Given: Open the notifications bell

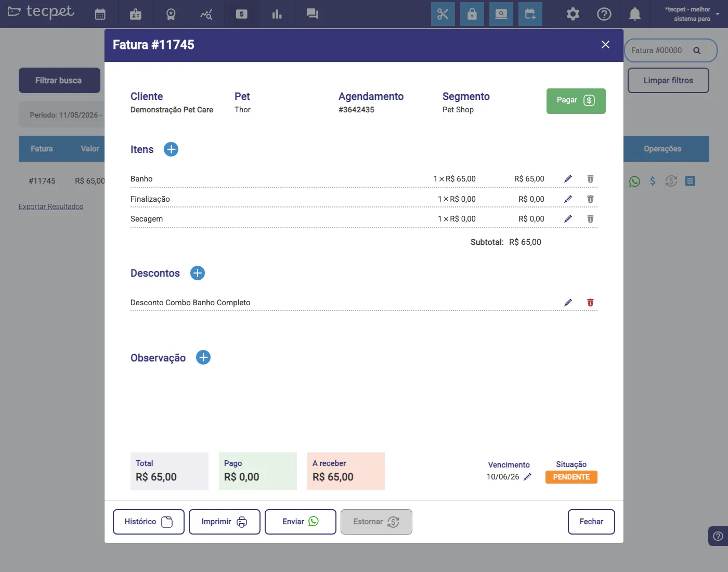Looking at the screenshot, I should pyautogui.click(x=634, y=14).
